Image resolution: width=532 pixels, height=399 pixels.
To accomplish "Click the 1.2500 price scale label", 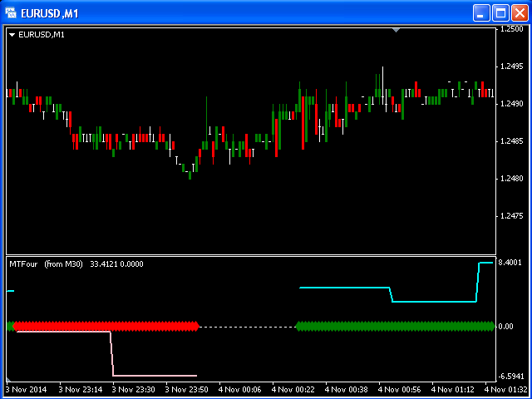I will tap(512, 29).
